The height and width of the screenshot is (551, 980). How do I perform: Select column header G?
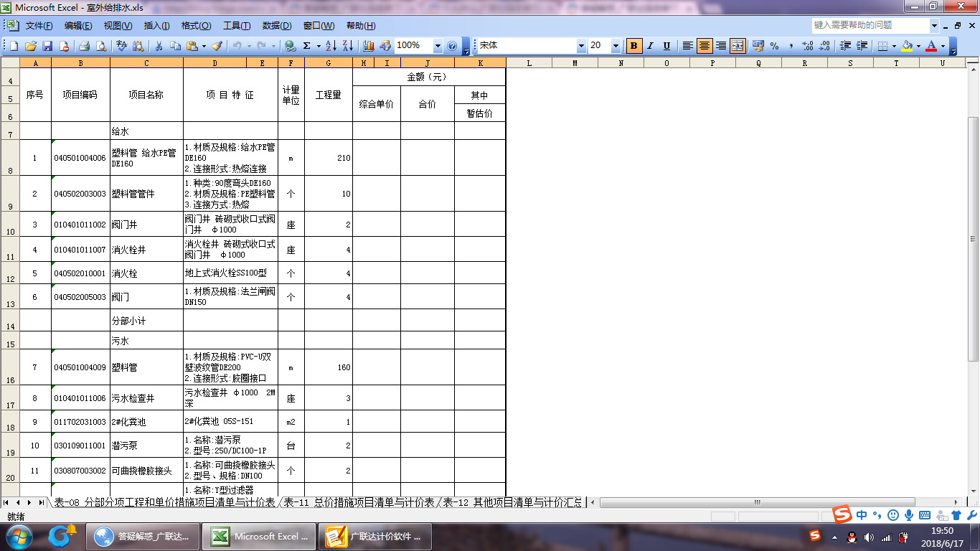click(x=329, y=63)
